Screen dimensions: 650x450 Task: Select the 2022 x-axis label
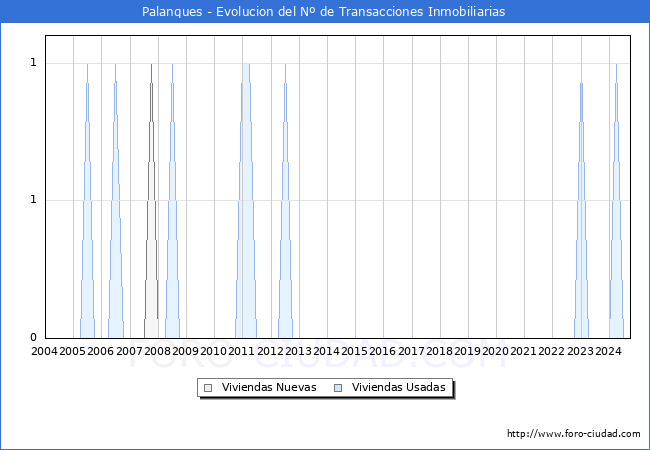point(551,351)
